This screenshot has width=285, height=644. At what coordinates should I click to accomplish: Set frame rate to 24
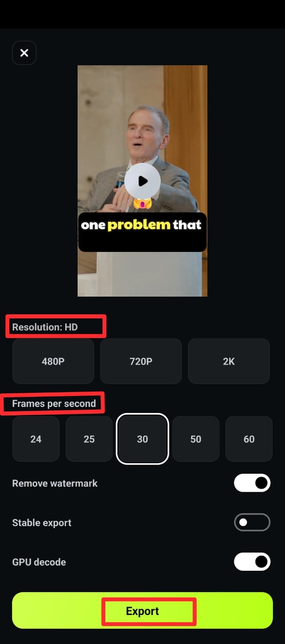pyautogui.click(x=36, y=439)
